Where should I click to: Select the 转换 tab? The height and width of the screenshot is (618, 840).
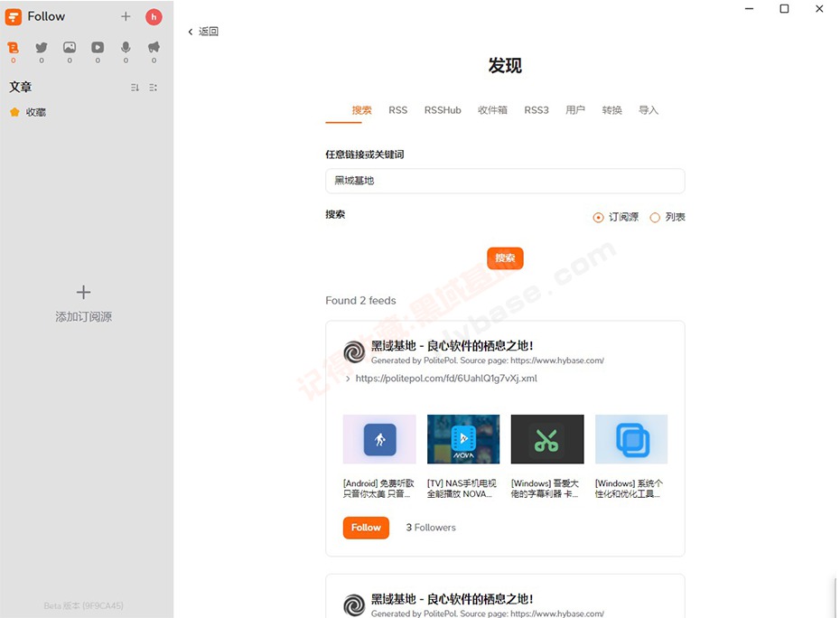[611, 110]
